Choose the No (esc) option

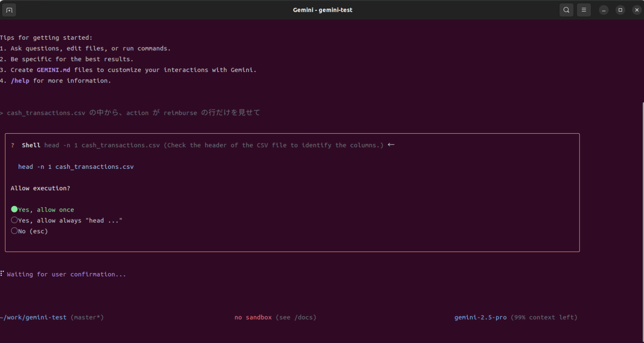(x=29, y=231)
